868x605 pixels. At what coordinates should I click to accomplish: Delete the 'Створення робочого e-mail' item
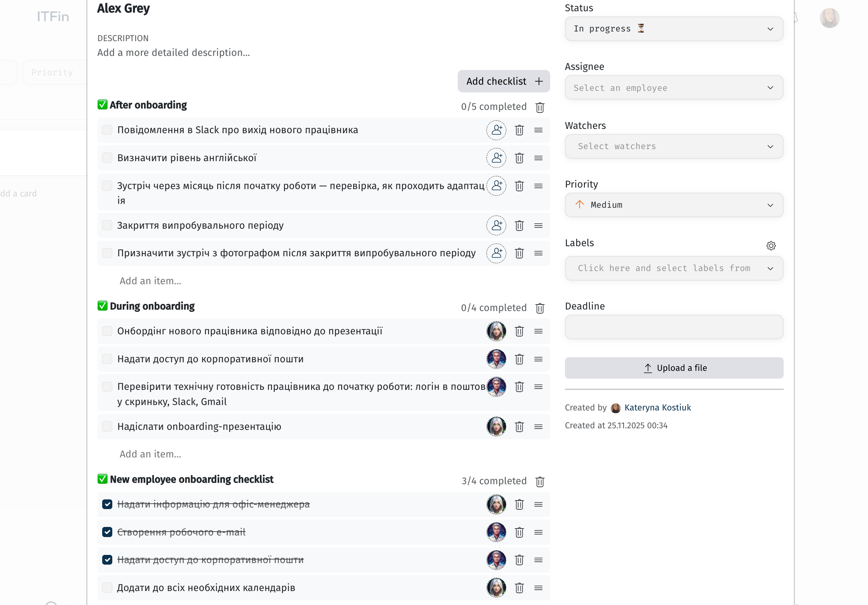[x=519, y=532]
